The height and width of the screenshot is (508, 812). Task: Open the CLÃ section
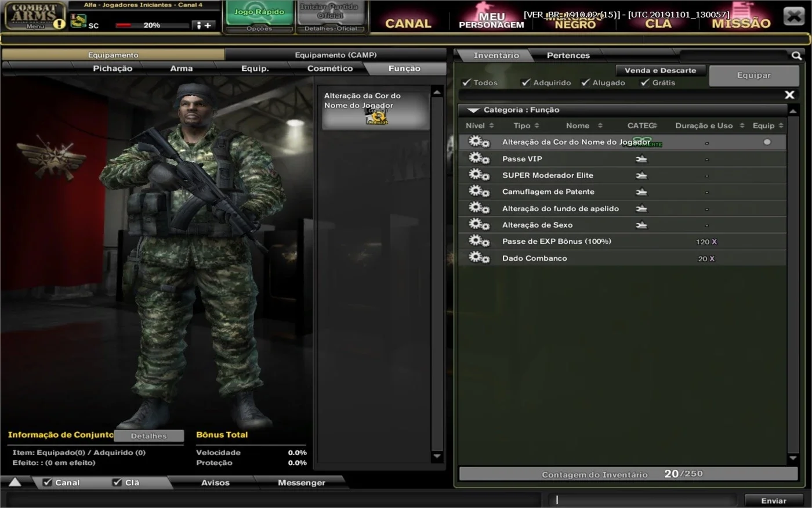click(658, 23)
